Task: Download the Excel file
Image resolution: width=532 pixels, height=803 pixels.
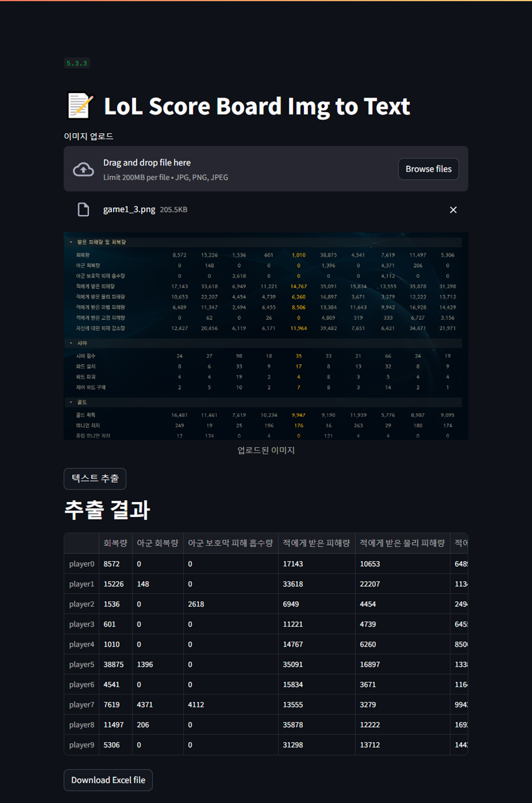Action: tap(108, 780)
